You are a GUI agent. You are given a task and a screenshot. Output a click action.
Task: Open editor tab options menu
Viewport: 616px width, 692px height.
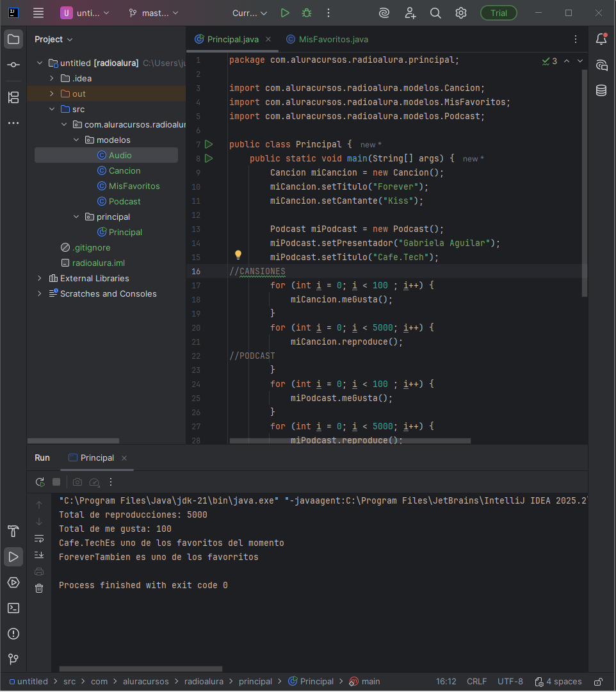coord(576,39)
